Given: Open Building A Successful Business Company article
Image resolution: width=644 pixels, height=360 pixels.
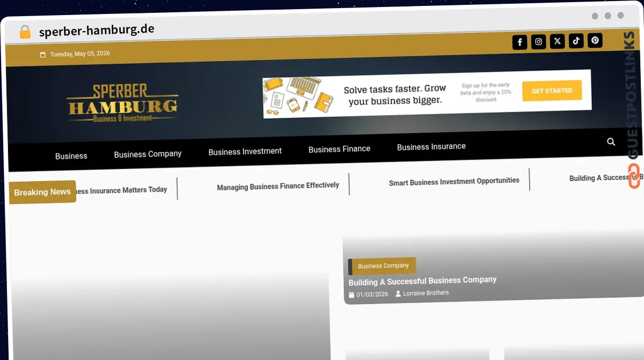Looking at the screenshot, I should (x=422, y=280).
